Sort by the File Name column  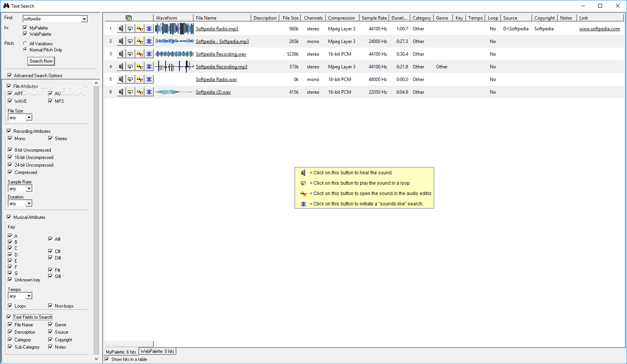(222, 18)
